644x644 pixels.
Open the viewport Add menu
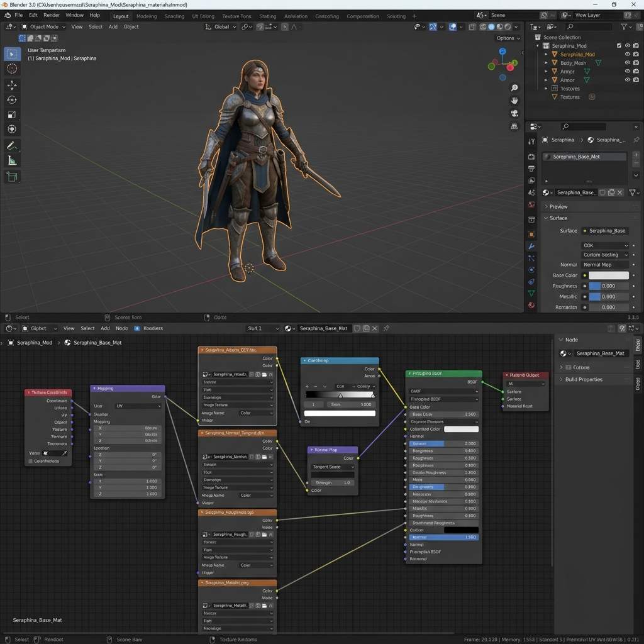tap(113, 26)
